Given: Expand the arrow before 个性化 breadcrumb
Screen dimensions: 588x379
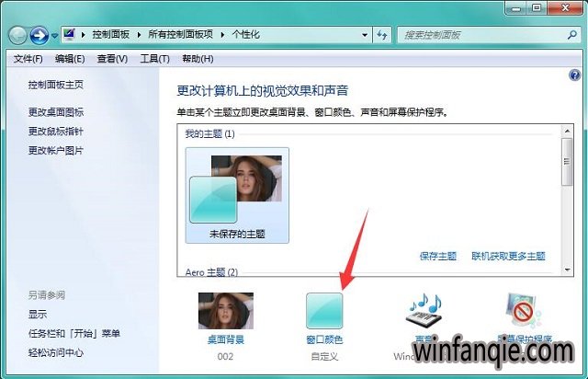Looking at the screenshot, I should (222, 35).
